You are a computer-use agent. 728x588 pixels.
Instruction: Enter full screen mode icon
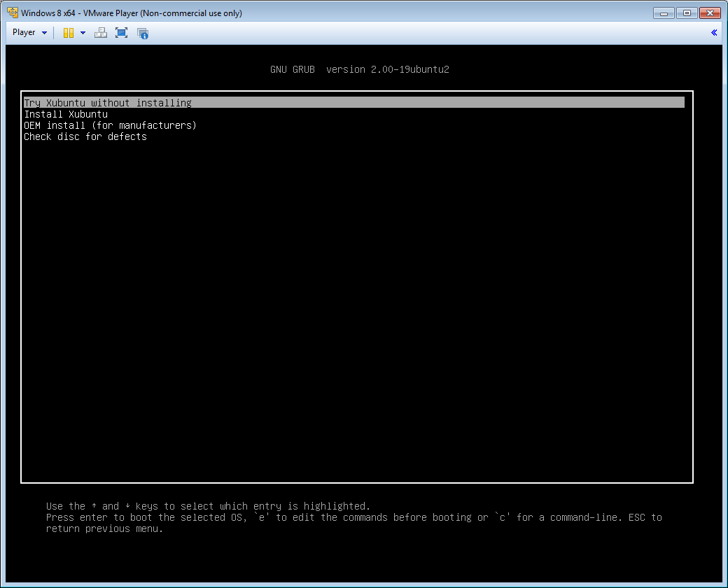tap(121, 32)
